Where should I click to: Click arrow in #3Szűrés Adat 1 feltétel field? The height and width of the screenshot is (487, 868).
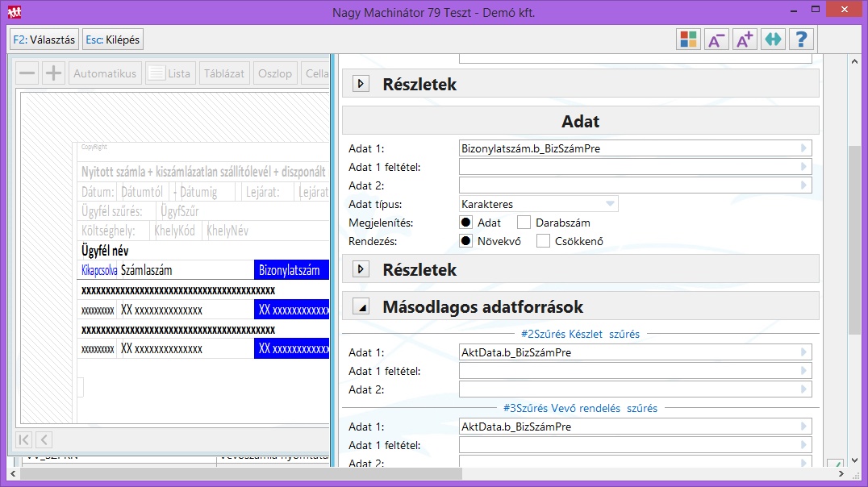(x=803, y=445)
